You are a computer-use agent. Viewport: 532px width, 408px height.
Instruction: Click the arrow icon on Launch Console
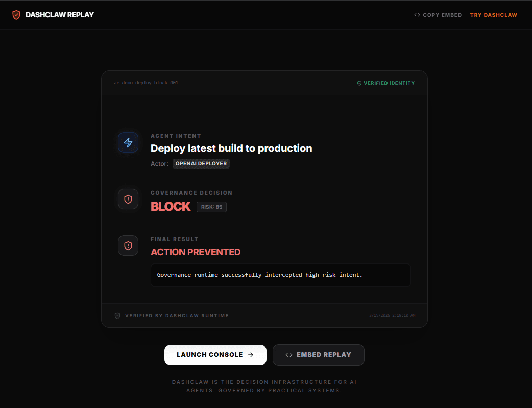251,355
